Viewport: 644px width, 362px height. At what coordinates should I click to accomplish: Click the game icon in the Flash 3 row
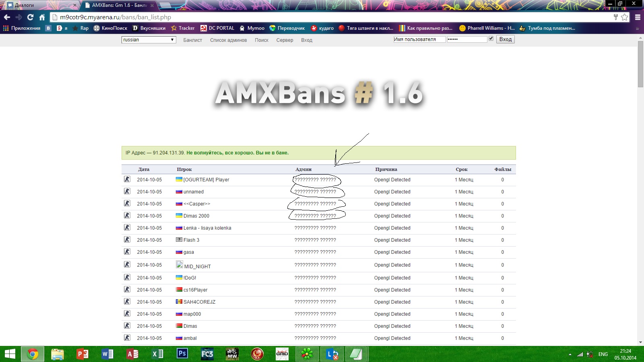(127, 240)
